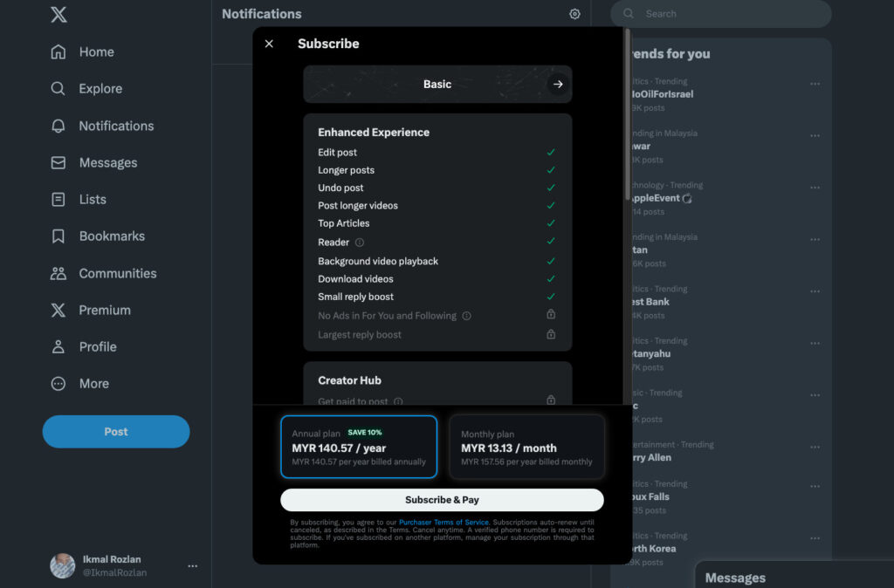Open the more options for the AppleEvent trend
Viewport: 894px width, 588px height.
point(815,188)
